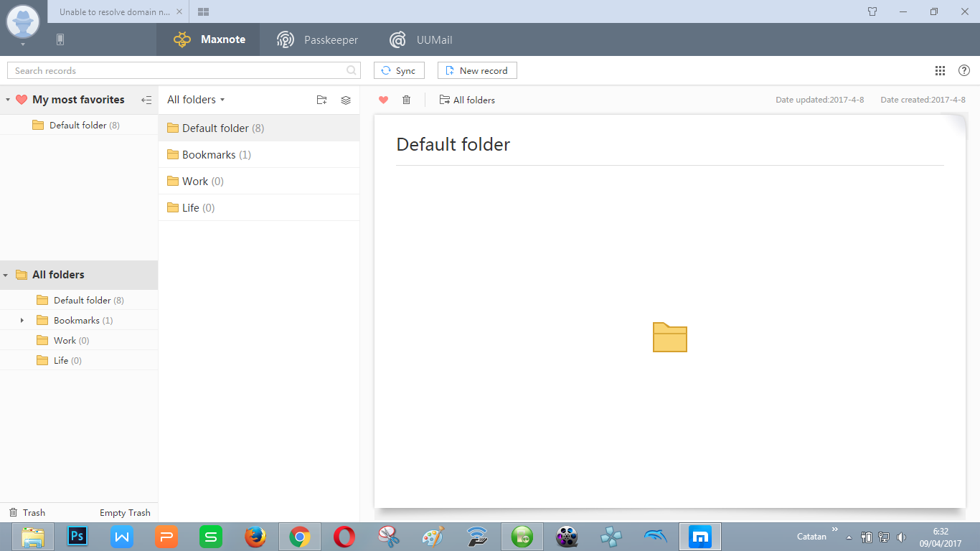Collapse the All folders tree arrow in the sidebar
The image size is (980, 551).
pyautogui.click(x=6, y=275)
